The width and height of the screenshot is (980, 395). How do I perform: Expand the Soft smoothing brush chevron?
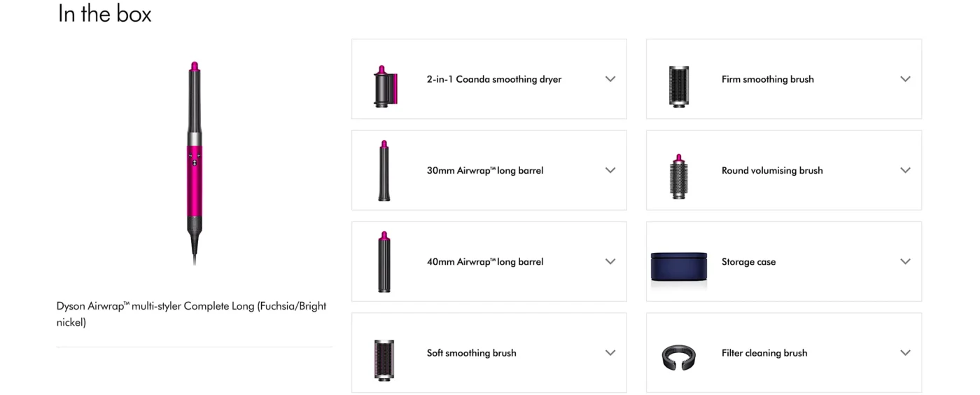tap(610, 353)
